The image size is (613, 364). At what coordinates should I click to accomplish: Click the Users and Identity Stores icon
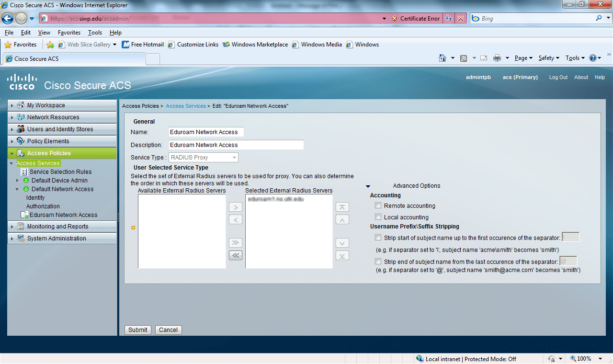pyautogui.click(x=21, y=129)
